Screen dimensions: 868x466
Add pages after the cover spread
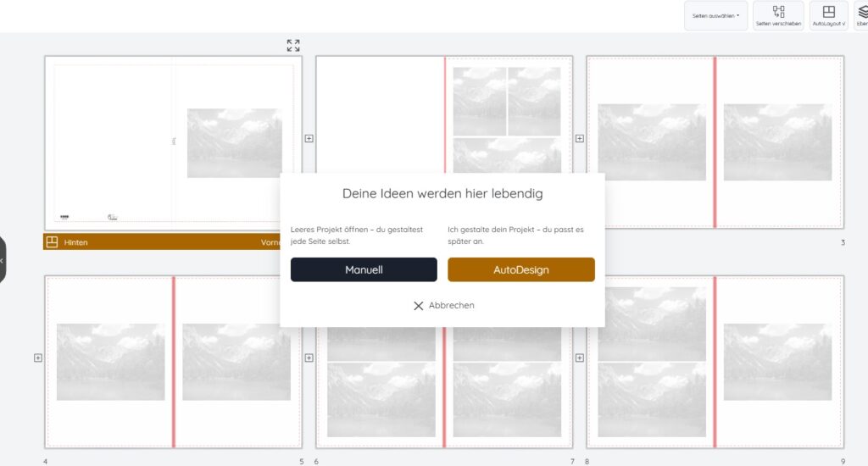tap(309, 138)
